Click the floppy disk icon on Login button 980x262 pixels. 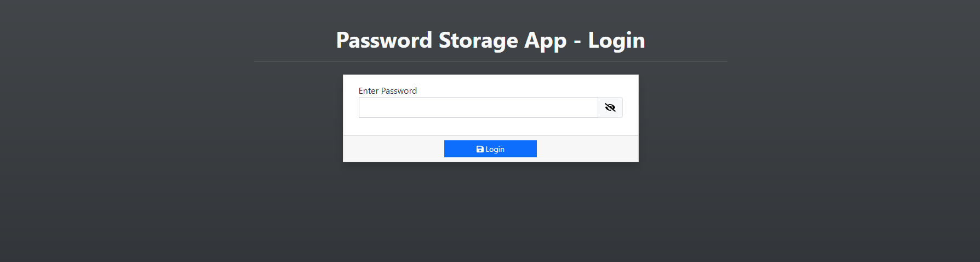(480, 149)
